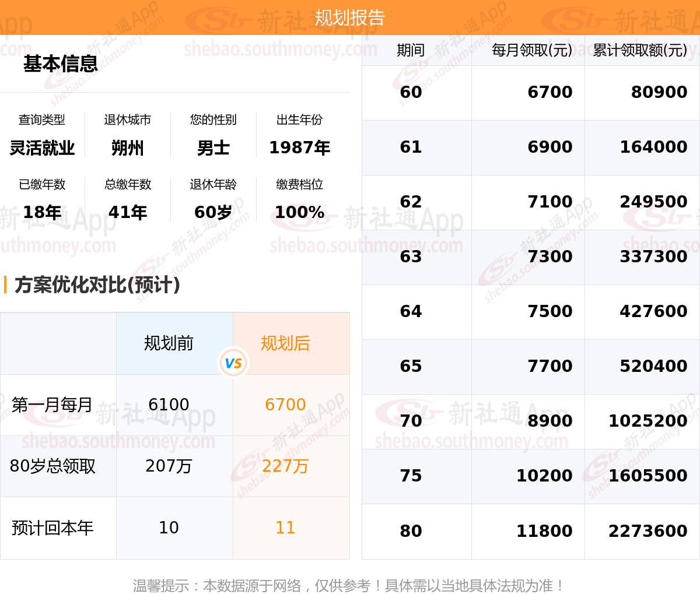
Task: Click the 查询类型 label
Action: [42, 119]
